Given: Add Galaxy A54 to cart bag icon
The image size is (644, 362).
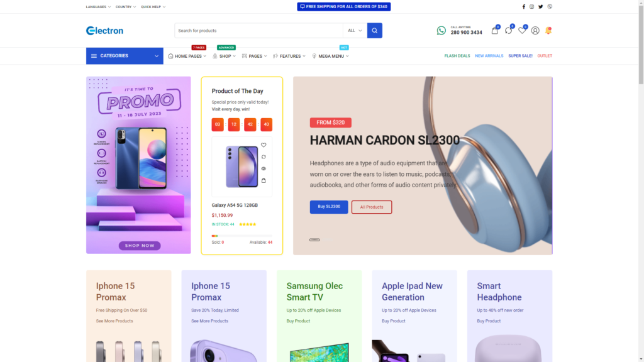Looking at the screenshot, I should (x=264, y=180).
